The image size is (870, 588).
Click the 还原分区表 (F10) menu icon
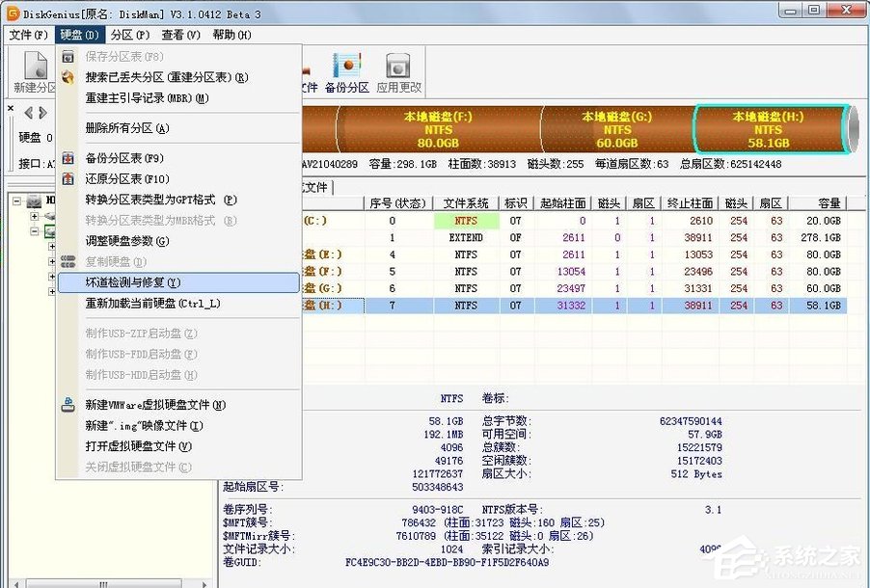[68, 180]
